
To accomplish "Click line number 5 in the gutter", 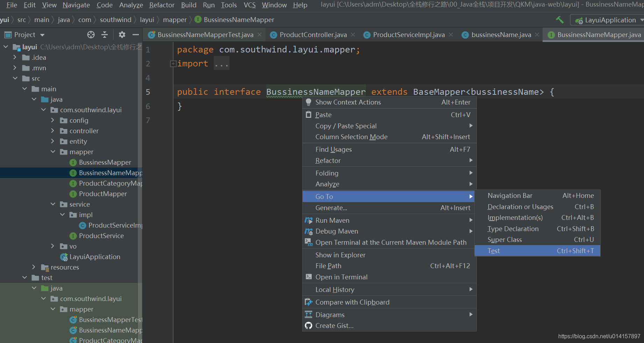I will tap(148, 92).
